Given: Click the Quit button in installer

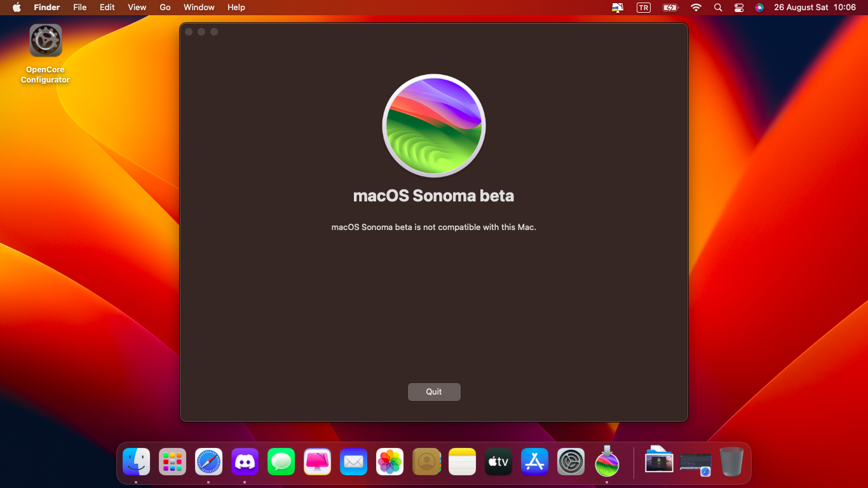Looking at the screenshot, I should click(434, 392).
